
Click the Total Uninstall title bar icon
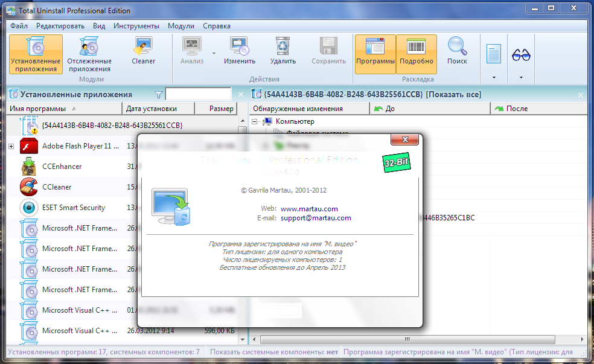coord(11,11)
